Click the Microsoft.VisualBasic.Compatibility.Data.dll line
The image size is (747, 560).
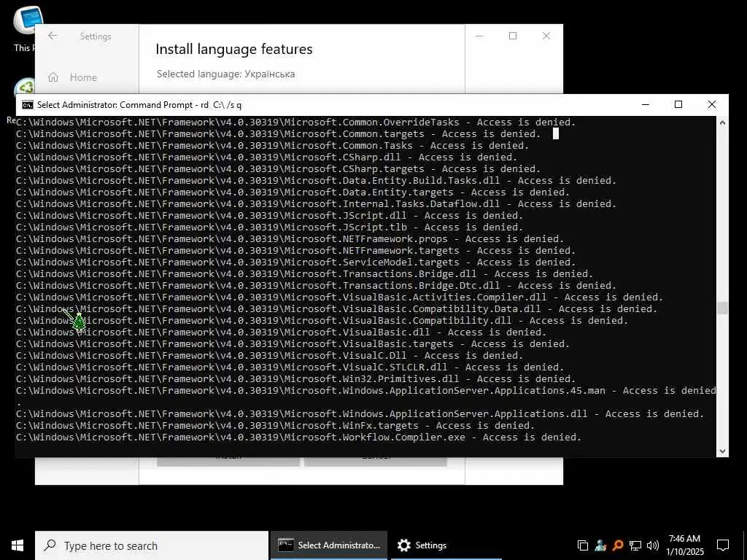[336, 308]
